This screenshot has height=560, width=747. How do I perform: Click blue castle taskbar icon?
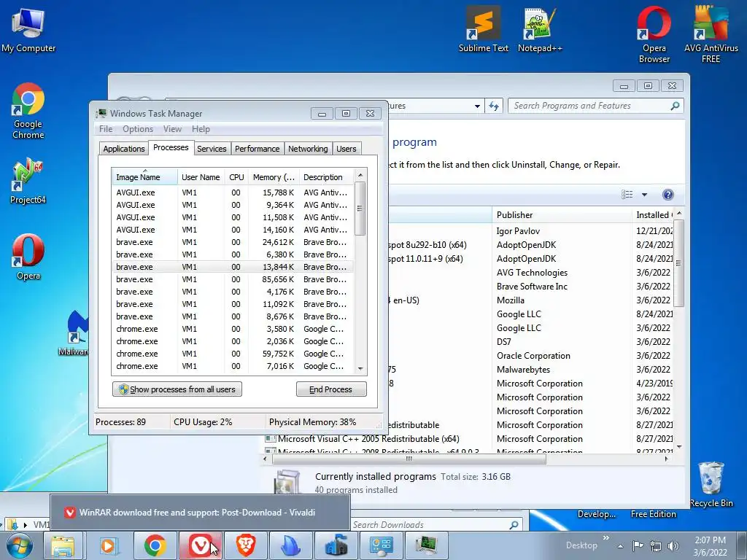point(336,545)
